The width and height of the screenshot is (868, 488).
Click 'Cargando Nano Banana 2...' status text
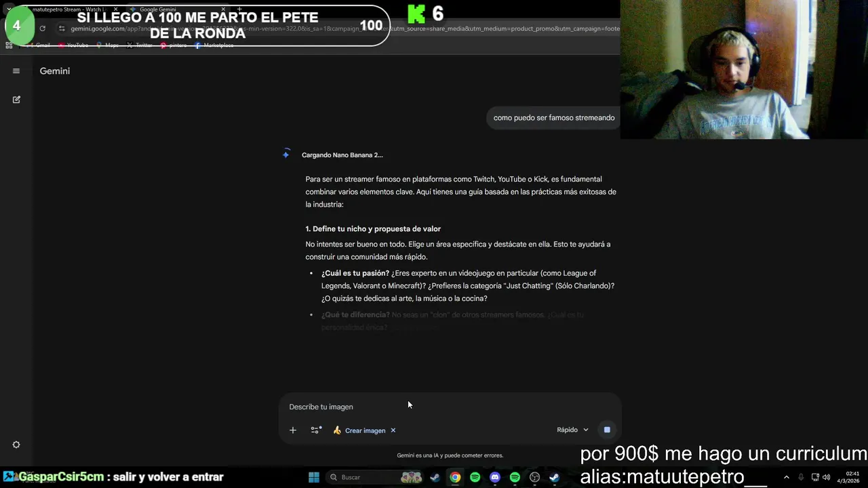click(342, 155)
